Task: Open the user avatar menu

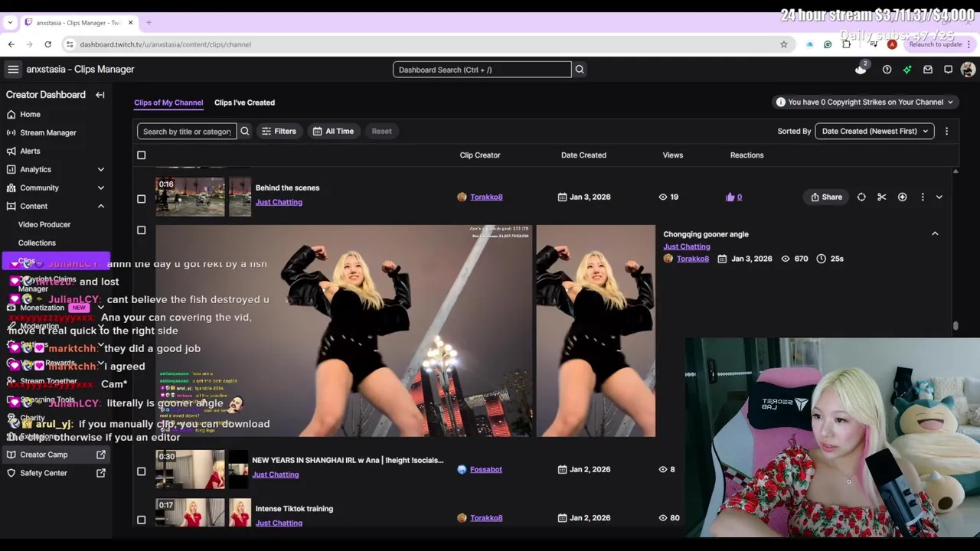Action: tap(968, 70)
